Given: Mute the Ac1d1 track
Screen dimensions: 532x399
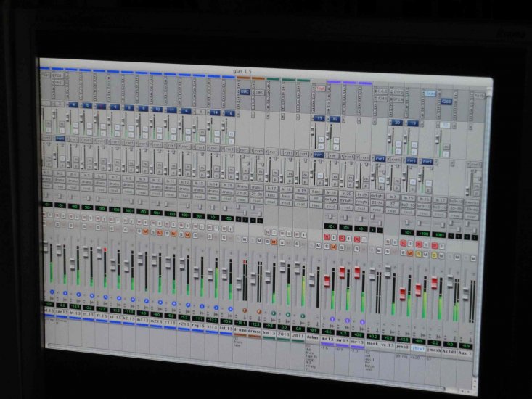Looking at the screenshot, I should coord(457,258).
